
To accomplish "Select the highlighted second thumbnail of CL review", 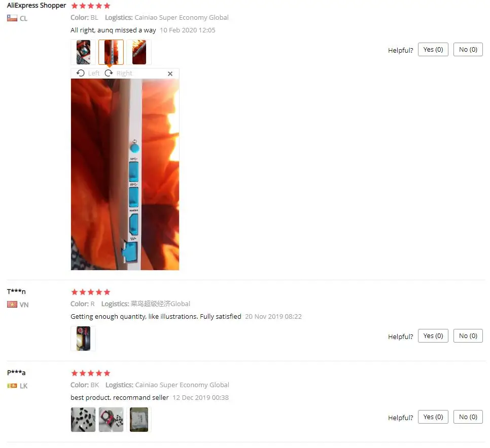I will [x=111, y=52].
